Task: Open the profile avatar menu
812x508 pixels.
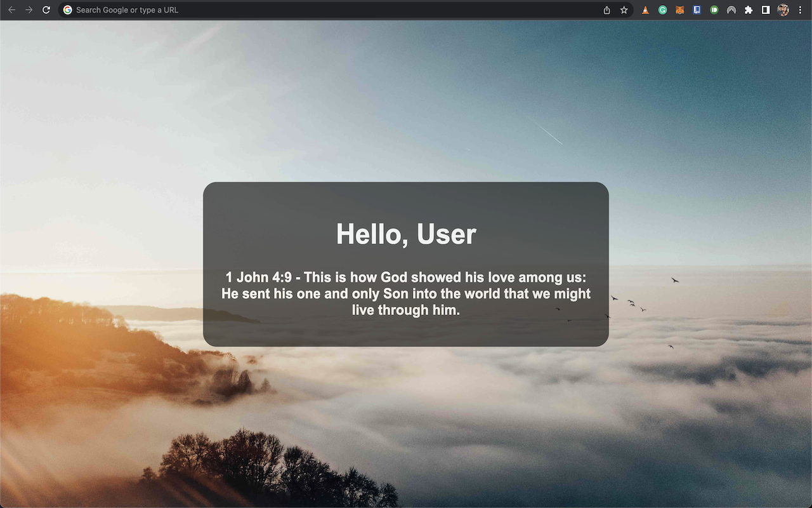Action: pyautogui.click(x=783, y=10)
